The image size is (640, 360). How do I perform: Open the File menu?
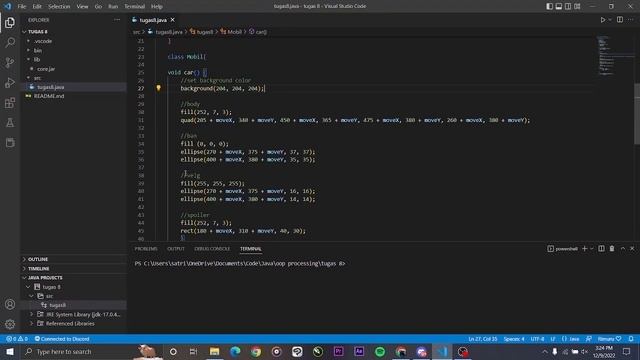22,6
